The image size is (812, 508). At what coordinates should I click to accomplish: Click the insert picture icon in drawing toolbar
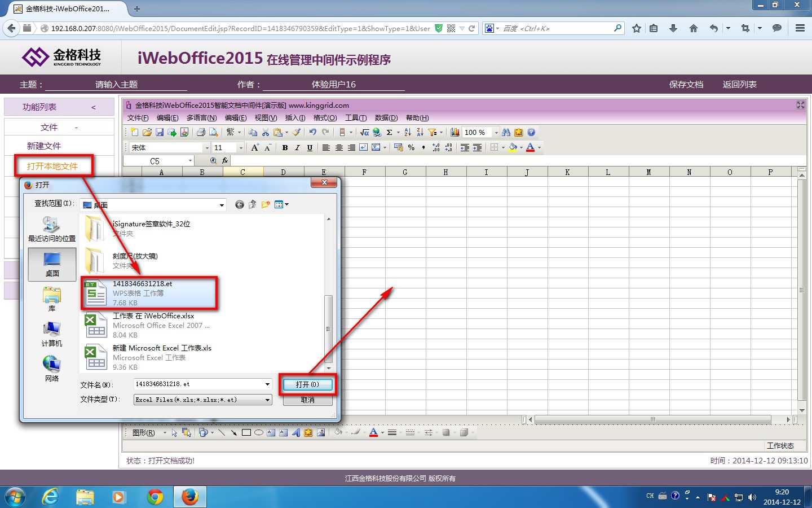[x=321, y=433]
